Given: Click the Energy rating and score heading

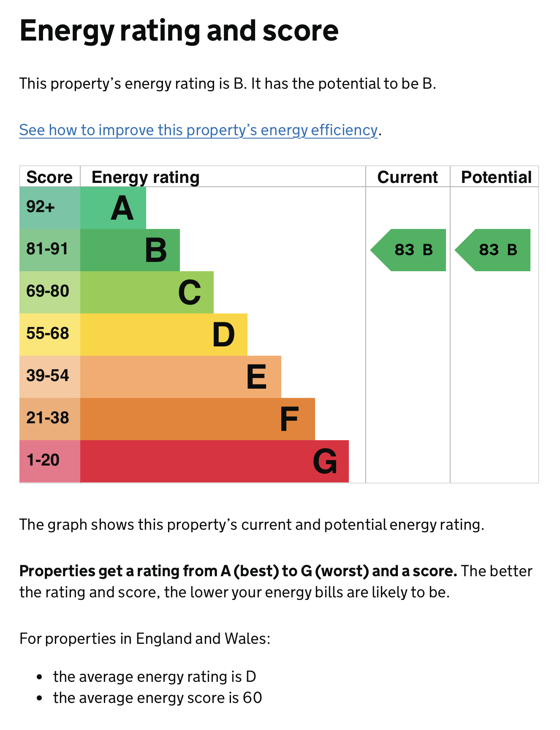Looking at the screenshot, I should (179, 31).
